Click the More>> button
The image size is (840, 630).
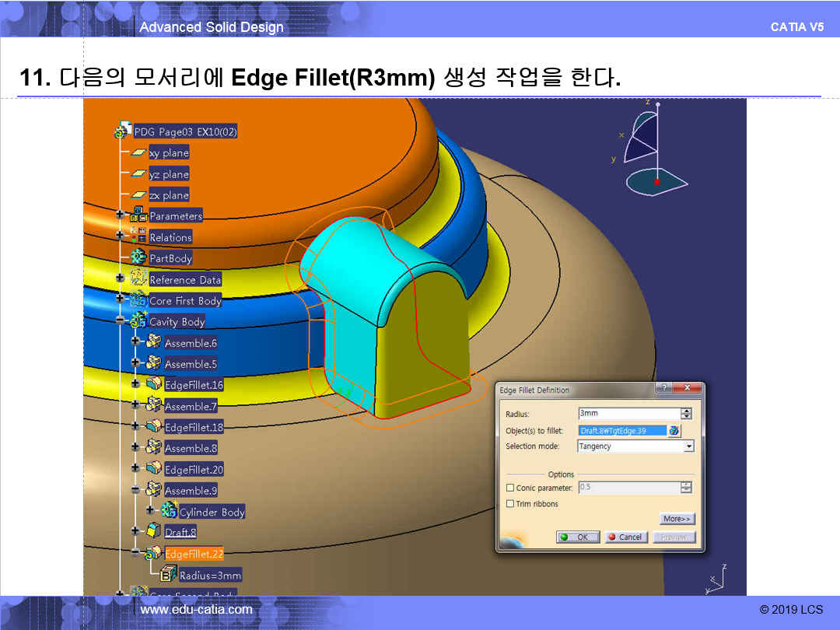tap(677, 519)
